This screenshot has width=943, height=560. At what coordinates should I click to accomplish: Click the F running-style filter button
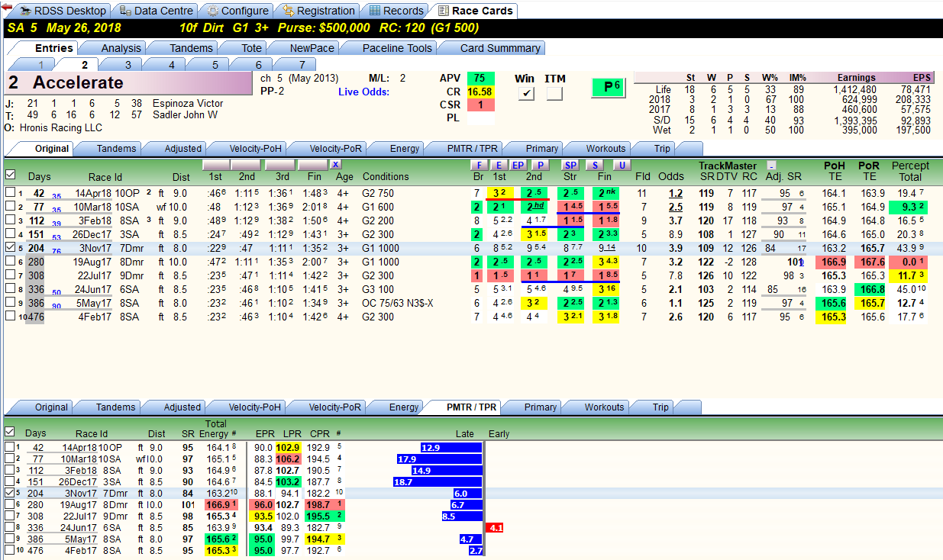coord(479,165)
